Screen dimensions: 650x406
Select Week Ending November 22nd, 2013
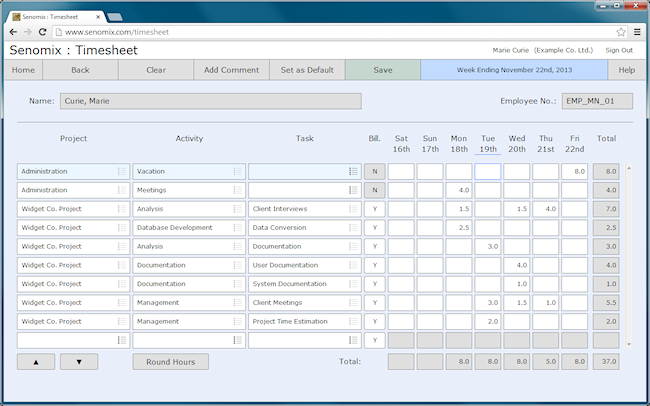(514, 70)
